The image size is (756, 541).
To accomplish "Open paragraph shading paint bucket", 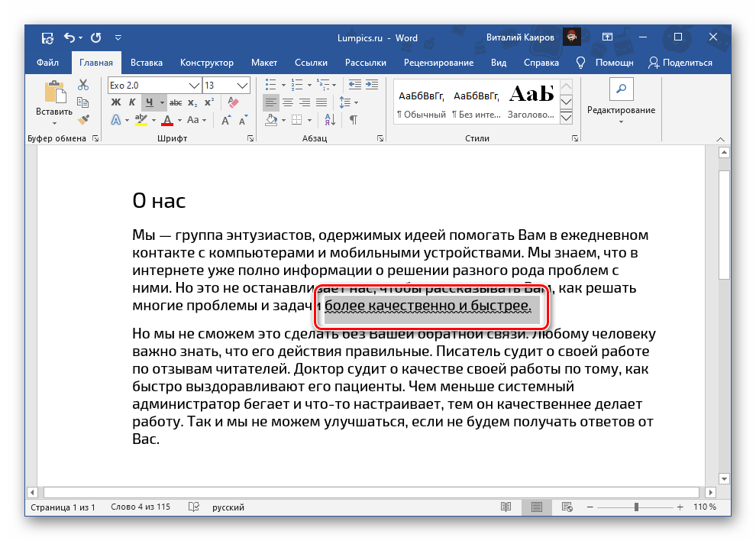I will (x=271, y=120).
